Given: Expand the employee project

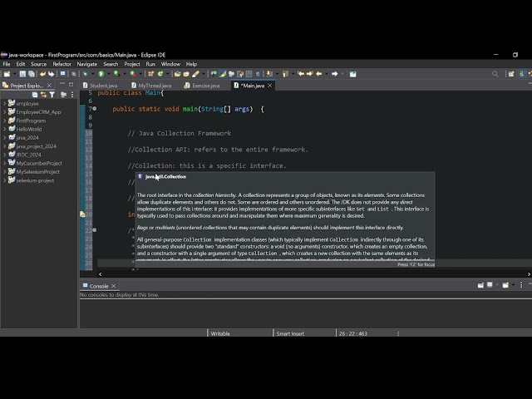Looking at the screenshot, I should (x=4, y=103).
